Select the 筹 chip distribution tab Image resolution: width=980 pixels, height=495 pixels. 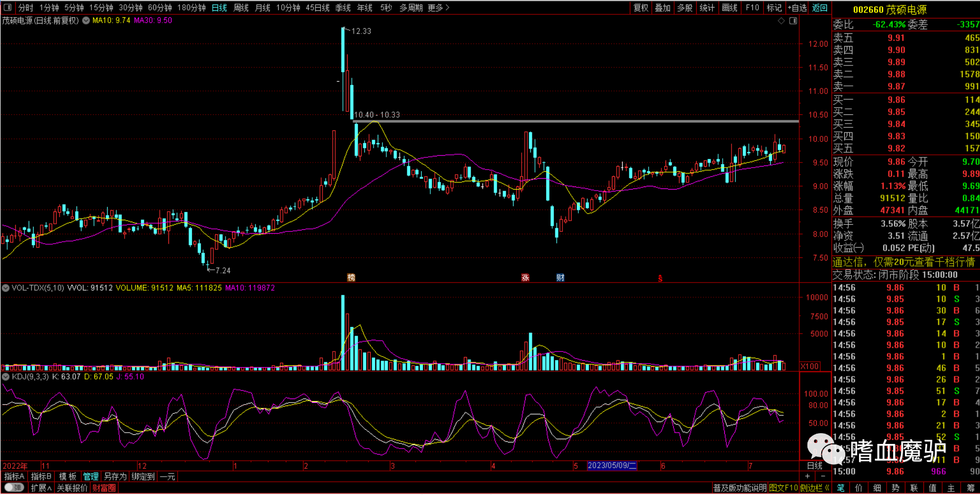point(970,488)
